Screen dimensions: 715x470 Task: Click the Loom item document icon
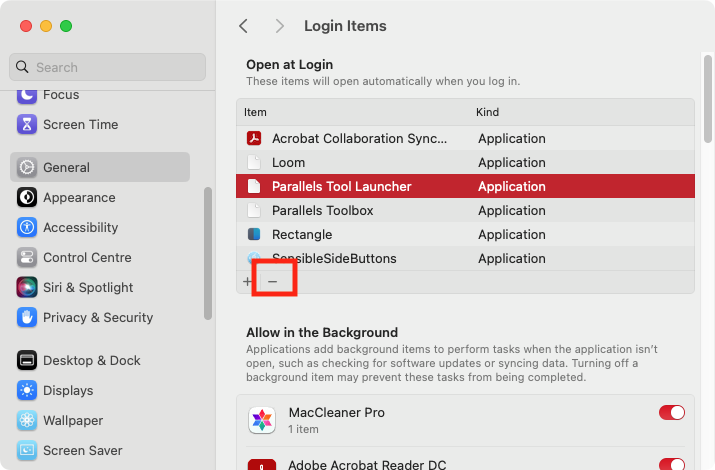tap(254, 162)
